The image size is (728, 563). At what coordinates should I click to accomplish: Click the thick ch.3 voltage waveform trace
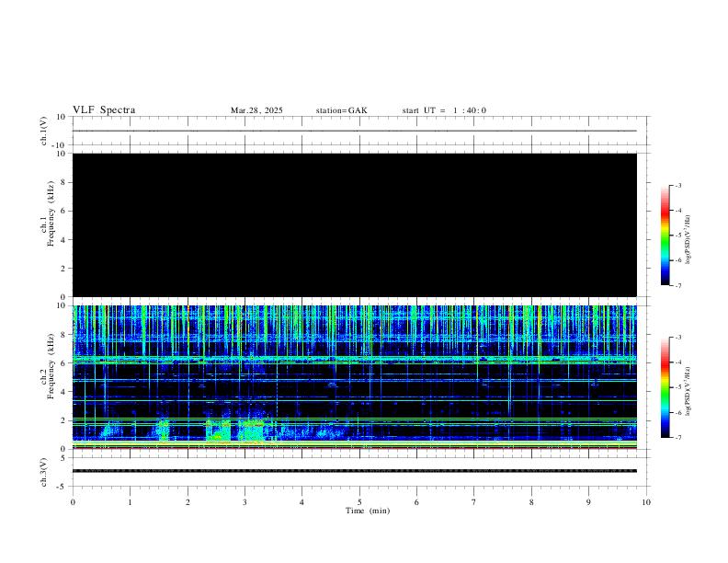[355, 471]
